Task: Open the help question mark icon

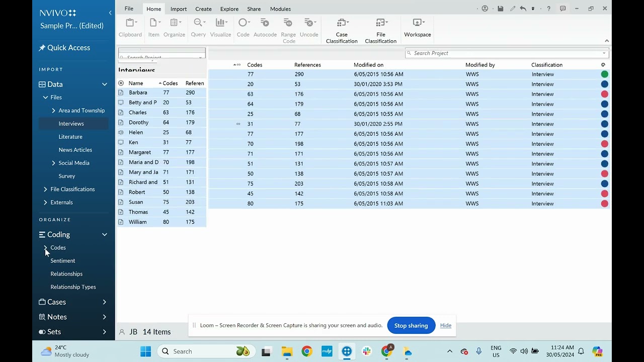Action: [x=549, y=9]
